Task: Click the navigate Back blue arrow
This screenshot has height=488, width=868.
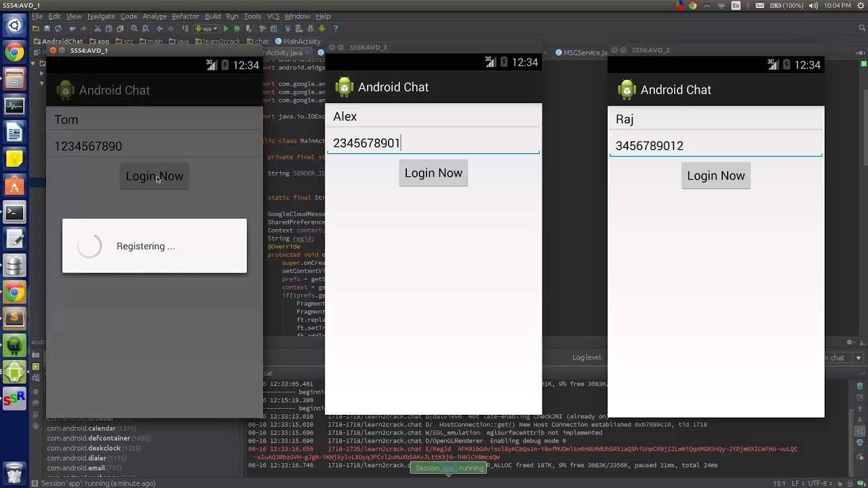Action: (x=159, y=28)
